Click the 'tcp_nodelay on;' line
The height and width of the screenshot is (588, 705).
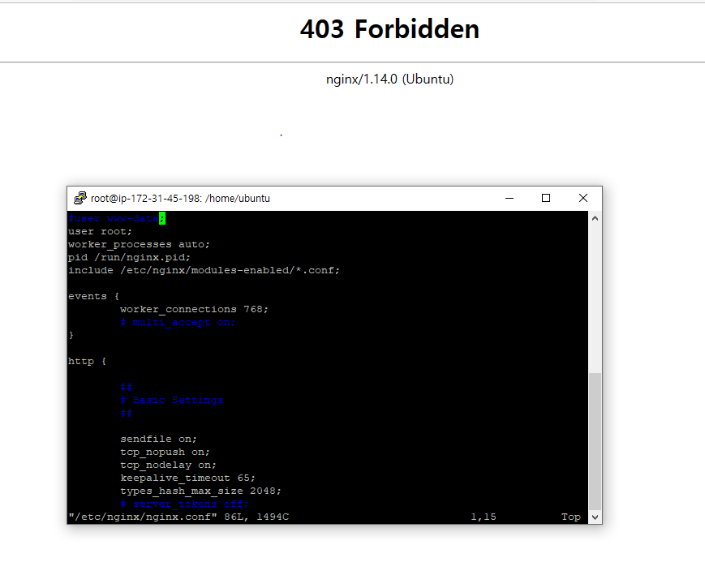click(168, 466)
